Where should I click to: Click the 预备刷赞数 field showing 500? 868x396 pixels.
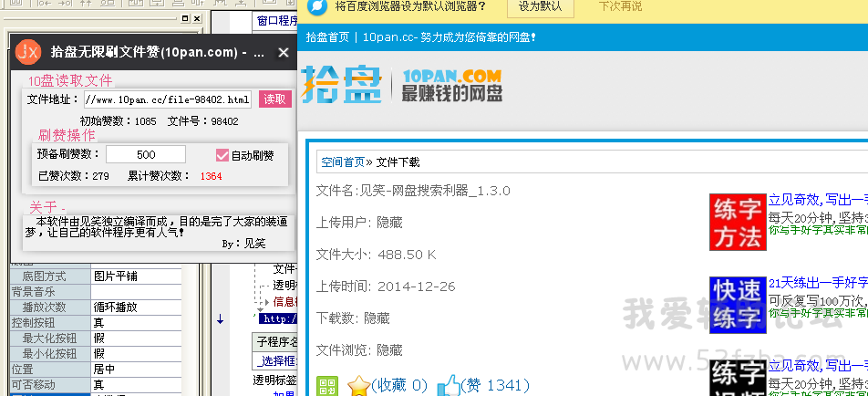point(146,154)
